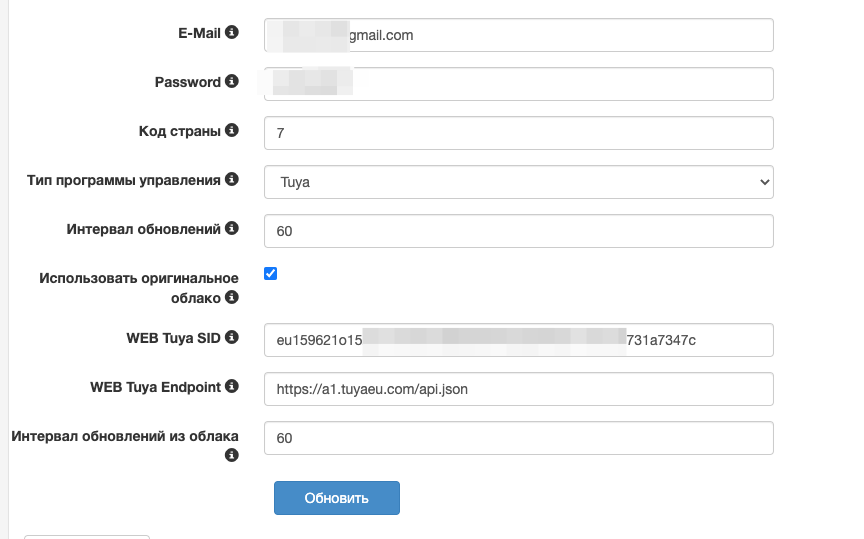
Task: Uncheck the Использовать оригинальное облако checkbox
Action: tap(270, 274)
